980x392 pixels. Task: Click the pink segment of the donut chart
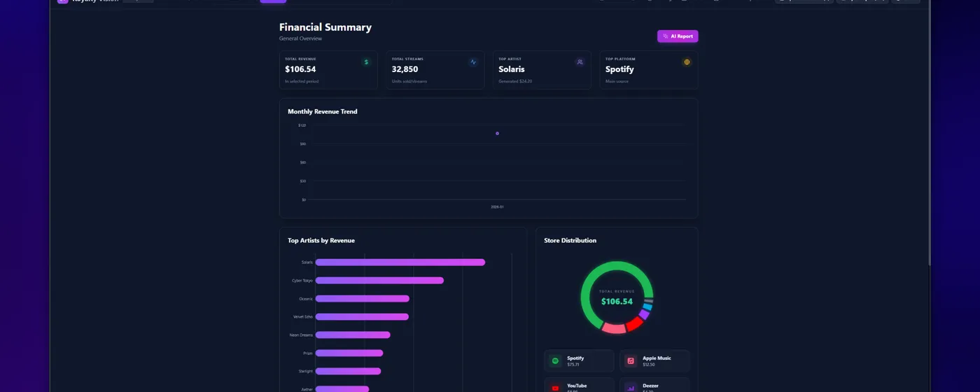[614, 328]
